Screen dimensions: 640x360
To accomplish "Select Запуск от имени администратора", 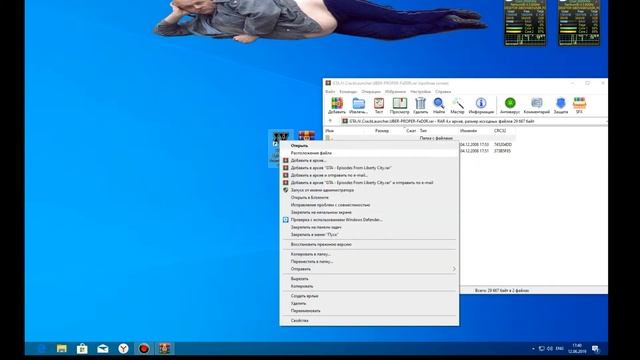I will click(x=369, y=190).
